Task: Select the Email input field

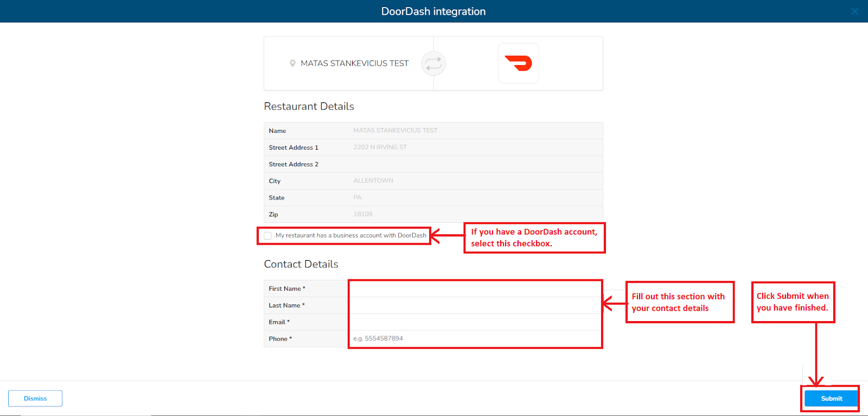Action: click(475, 322)
